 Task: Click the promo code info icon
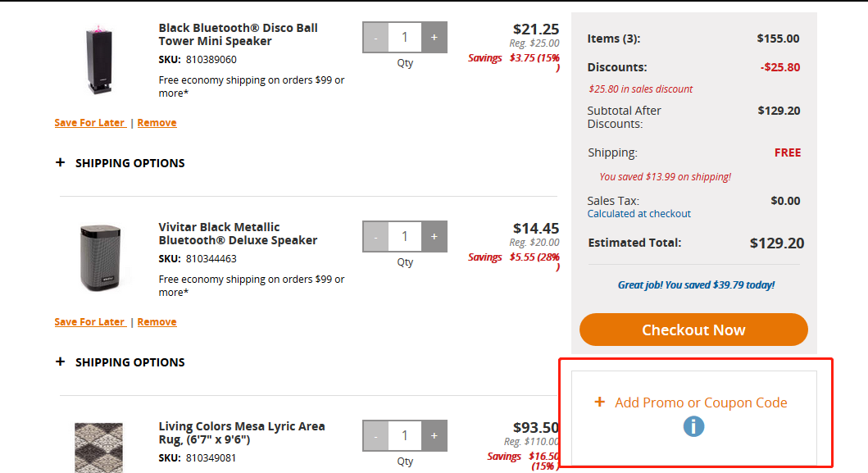pos(693,426)
